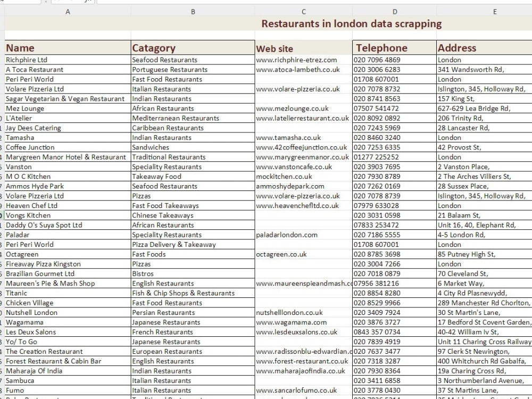Click the merged title cell about London restaurants
The width and height of the screenshot is (532, 399).
351,24
